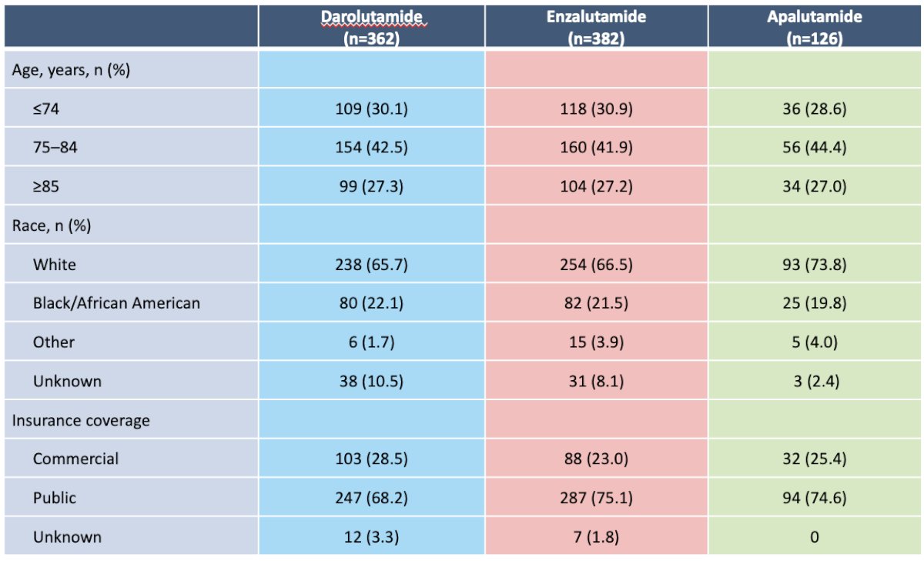924x561 pixels.
Task: Select the Enzalutamide (n=382) header cell
Action: click(x=596, y=28)
